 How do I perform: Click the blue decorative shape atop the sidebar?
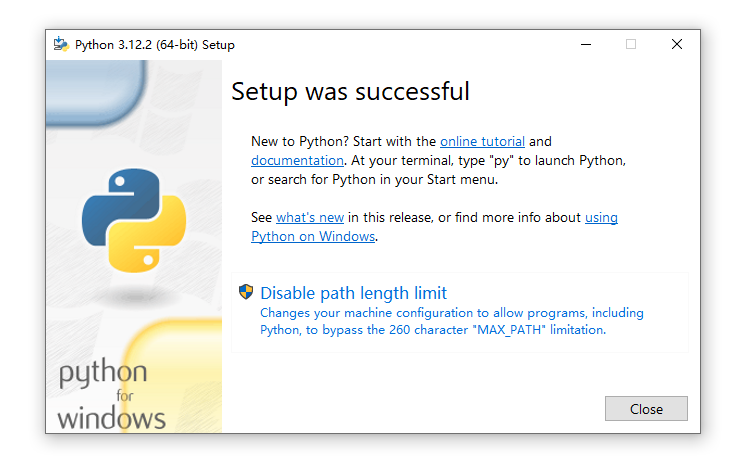click(95, 90)
